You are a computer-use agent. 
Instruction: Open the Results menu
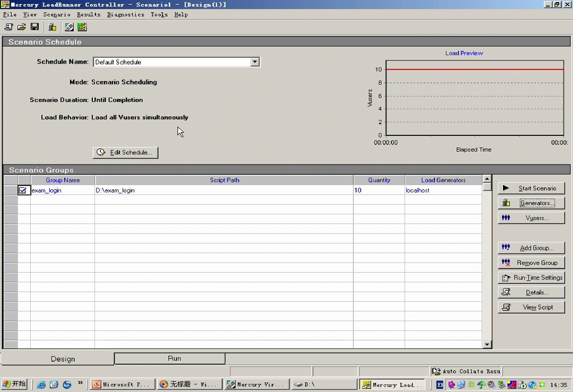[x=89, y=15]
